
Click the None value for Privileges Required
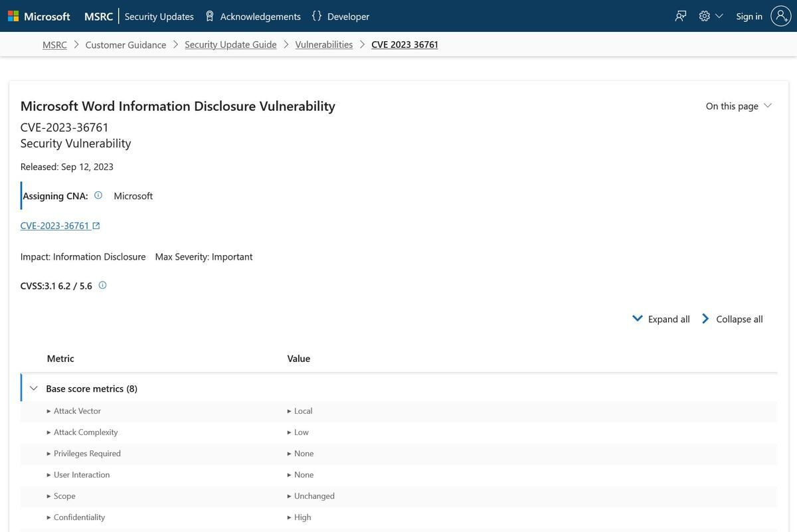click(x=304, y=454)
